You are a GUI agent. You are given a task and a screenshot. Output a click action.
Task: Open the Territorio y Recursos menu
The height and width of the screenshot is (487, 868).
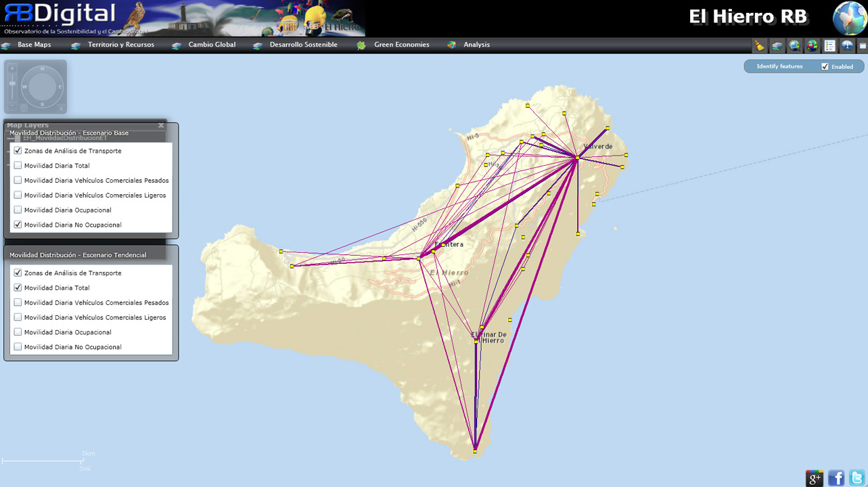click(x=121, y=45)
